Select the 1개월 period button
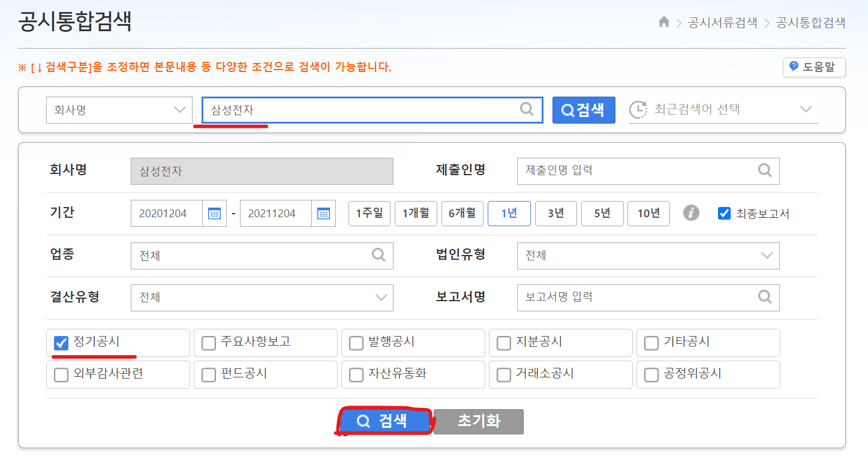 click(416, 213)
